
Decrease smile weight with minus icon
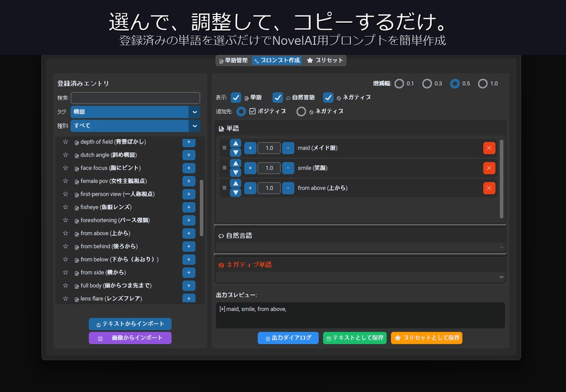[x=288, y=168]
